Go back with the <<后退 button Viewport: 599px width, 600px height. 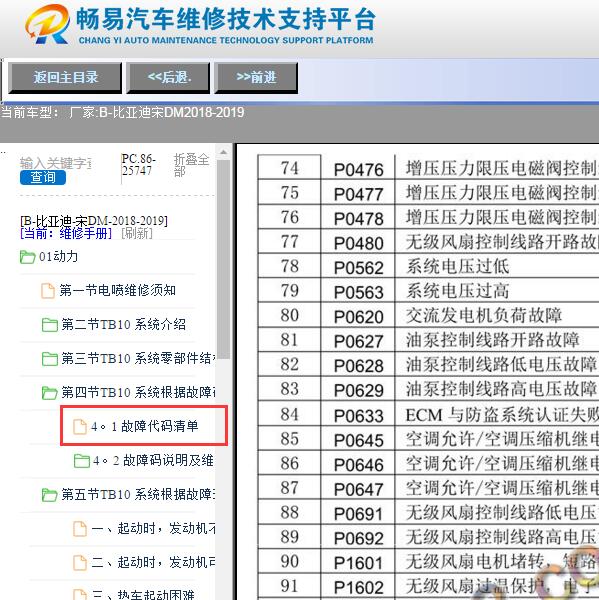point(168,78)
